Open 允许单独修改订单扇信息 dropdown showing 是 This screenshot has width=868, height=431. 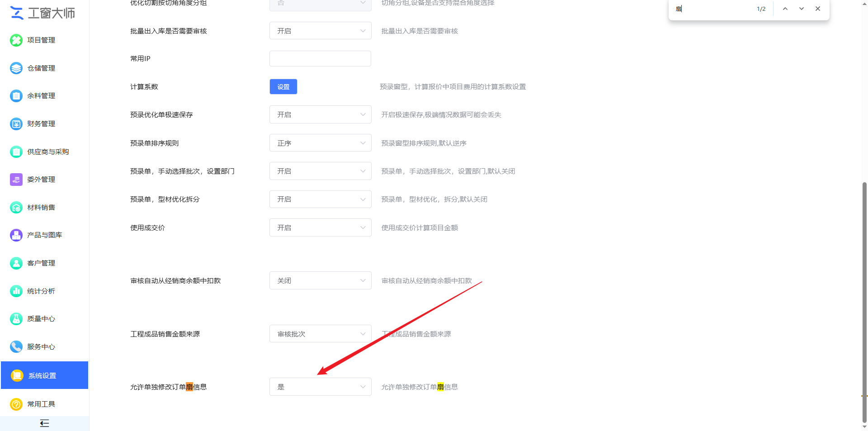click(x=321, y=387)
